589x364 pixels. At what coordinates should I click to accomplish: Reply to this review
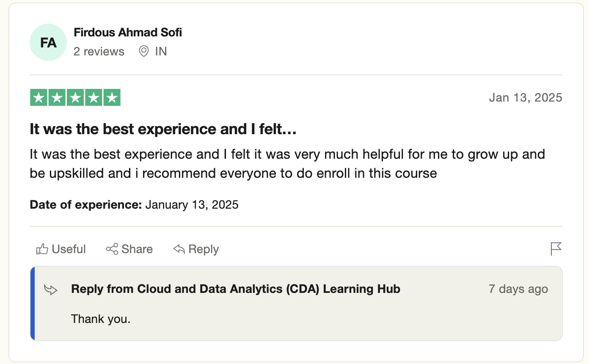tap(196, 249)
